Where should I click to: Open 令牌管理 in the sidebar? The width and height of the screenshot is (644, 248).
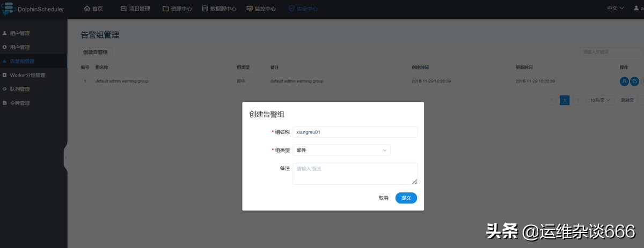(x=20, y=103)
